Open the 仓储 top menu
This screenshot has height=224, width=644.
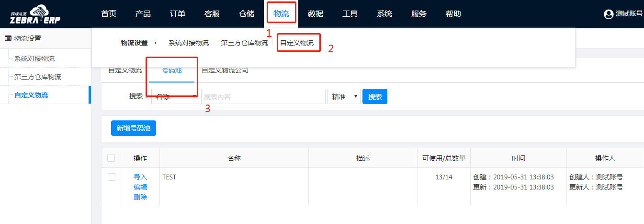[247, 14]
